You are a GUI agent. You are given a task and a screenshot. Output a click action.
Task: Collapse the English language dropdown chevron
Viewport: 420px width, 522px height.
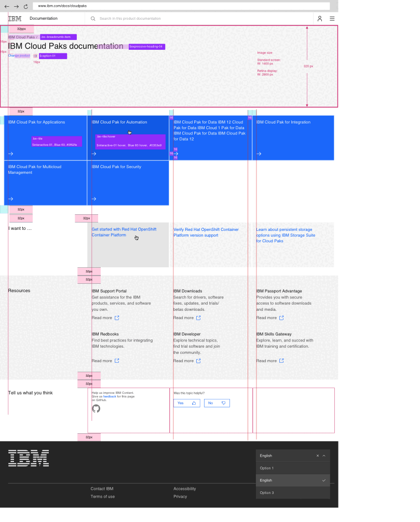point(324,456)
